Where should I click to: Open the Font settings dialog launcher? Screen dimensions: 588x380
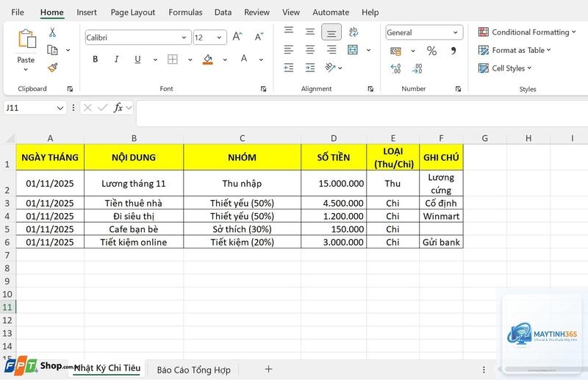264,89
